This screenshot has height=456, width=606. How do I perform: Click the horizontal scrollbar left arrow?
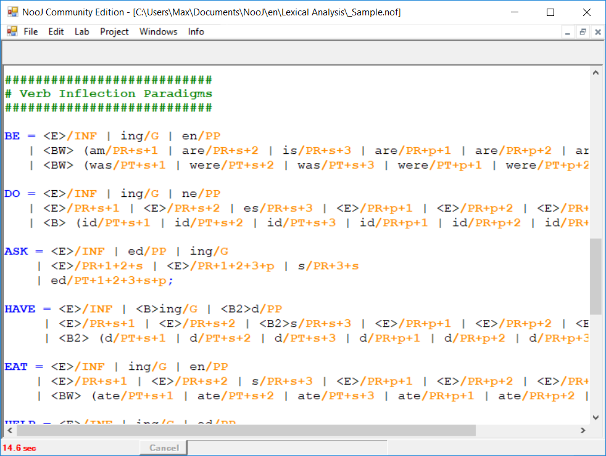(8, 430)
